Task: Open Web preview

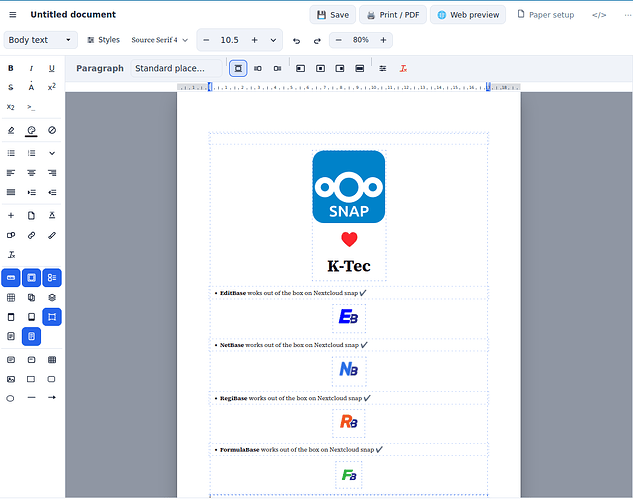Action: [468, 15]
